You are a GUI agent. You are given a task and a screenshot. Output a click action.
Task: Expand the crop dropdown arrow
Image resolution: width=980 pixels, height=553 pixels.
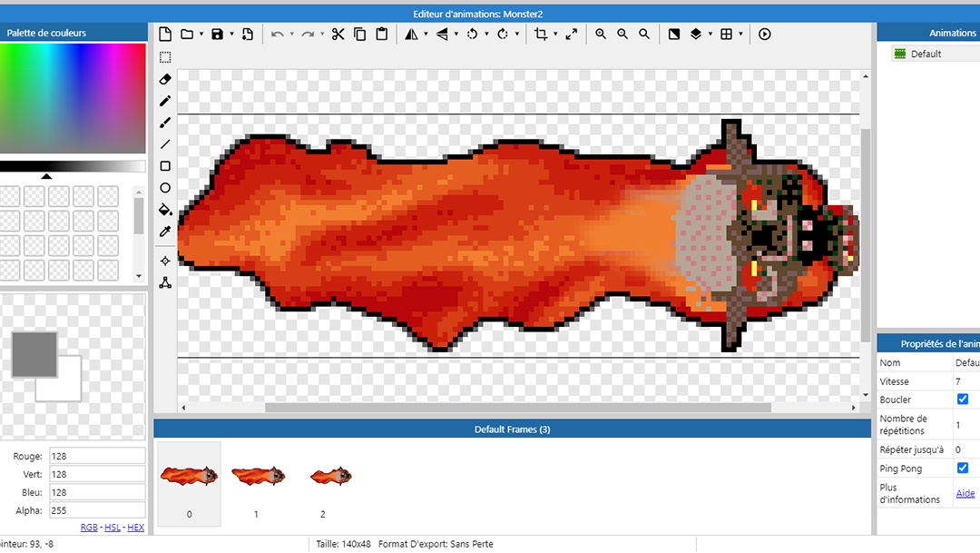click(x=555, y=35)
